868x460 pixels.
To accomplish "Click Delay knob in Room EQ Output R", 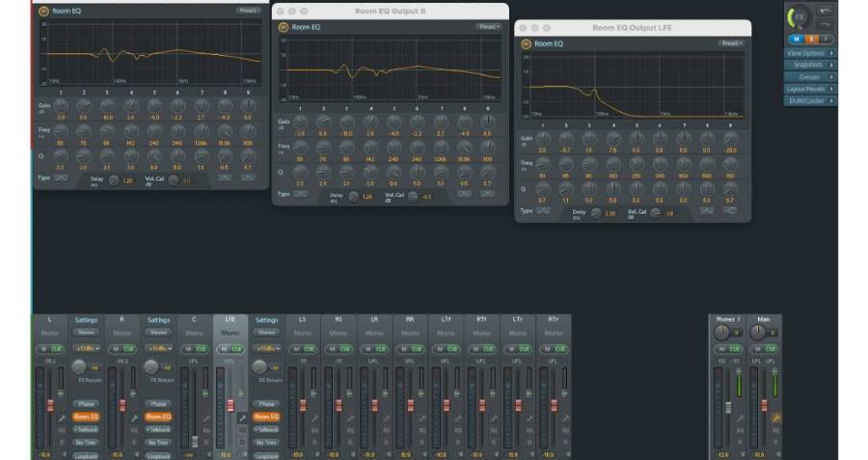I will (353, 197).
